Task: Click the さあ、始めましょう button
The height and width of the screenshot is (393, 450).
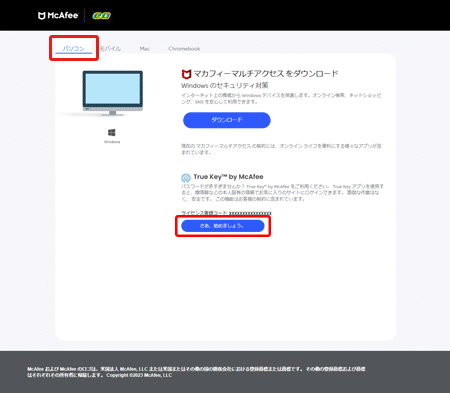Action: click(x=223, y=226)
